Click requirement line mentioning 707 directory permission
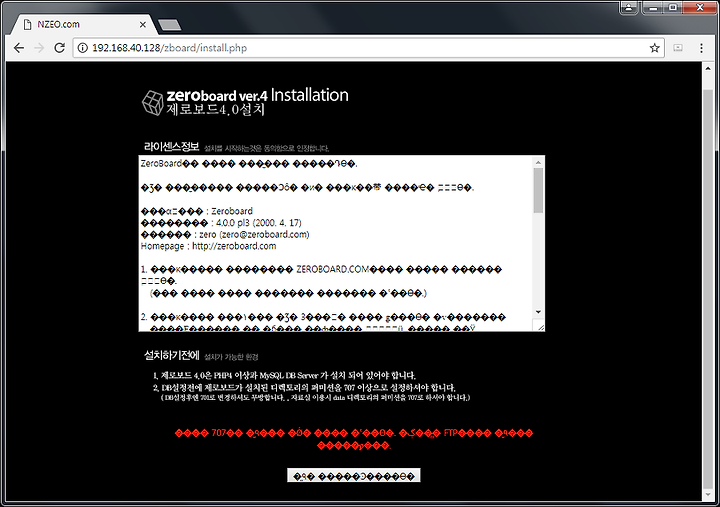 click(x=304, y=388)
